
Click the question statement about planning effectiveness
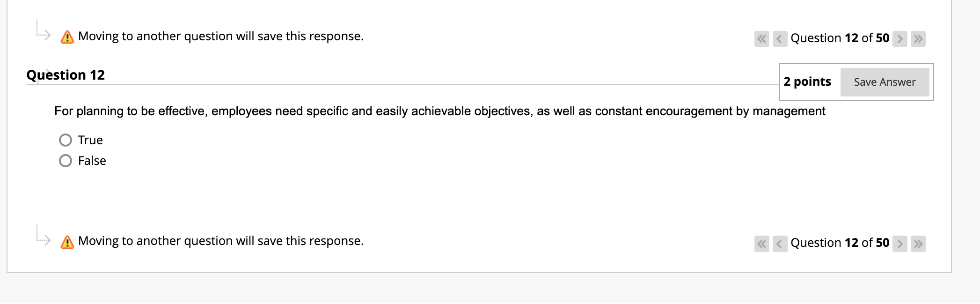click(x=440, y=111)
